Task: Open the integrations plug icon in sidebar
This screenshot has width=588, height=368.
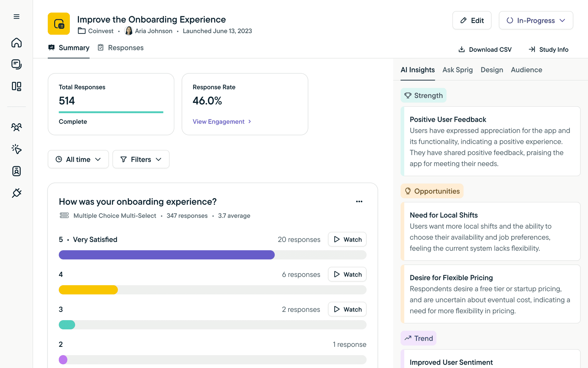Action: [x=17, y=193]
